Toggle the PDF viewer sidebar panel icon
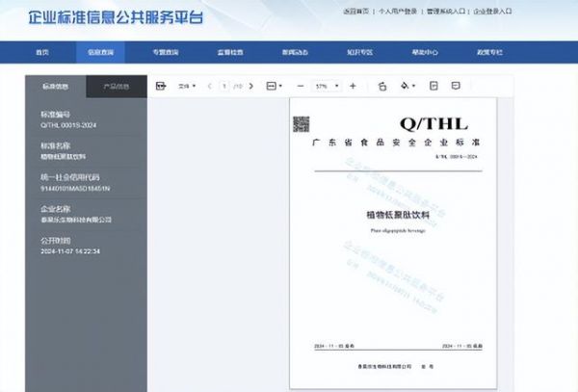 coord(161,86)
